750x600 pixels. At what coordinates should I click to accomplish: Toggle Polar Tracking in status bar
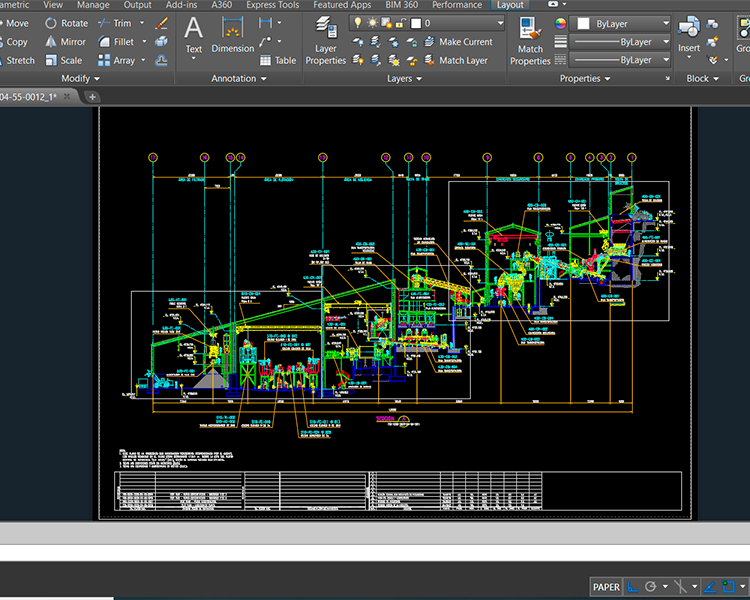(x=652, y=587)
